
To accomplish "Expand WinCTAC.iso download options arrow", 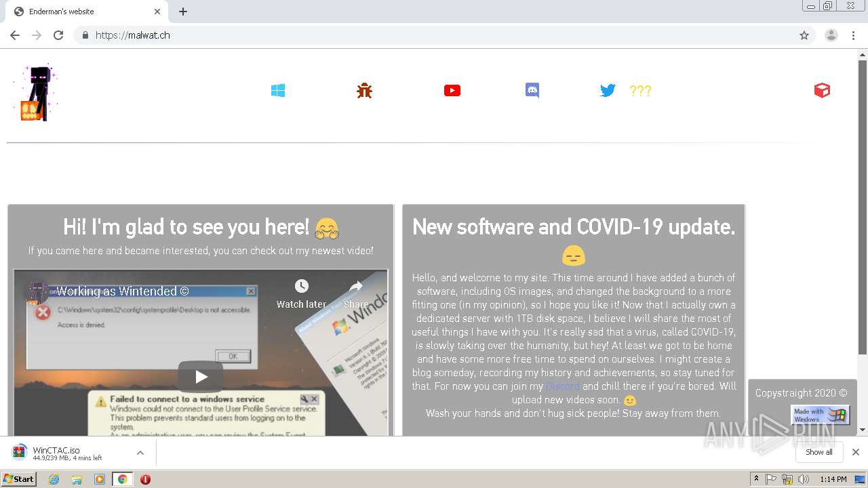I will coord(140,453).
